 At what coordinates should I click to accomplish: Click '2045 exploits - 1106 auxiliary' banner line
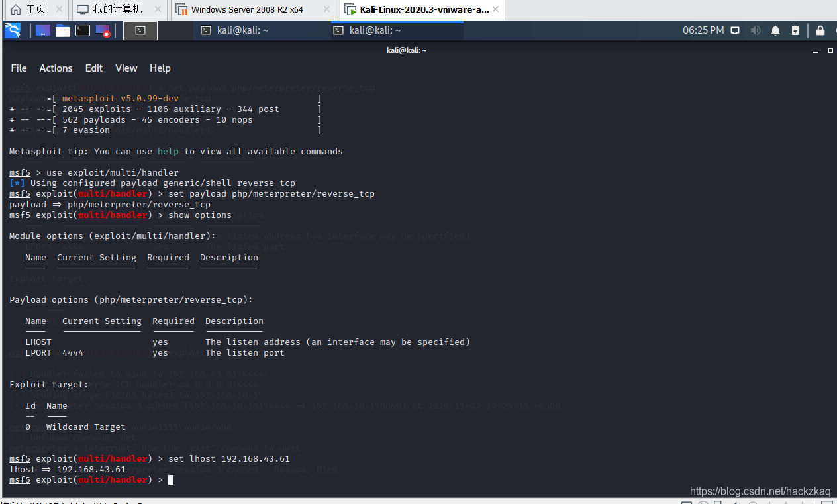coord(171,109)
